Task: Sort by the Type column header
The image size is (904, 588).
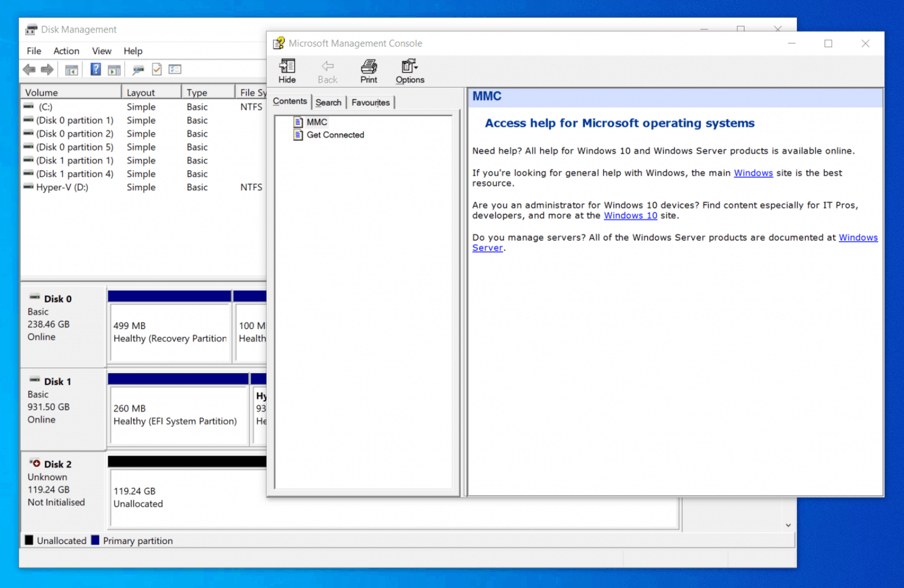Action: [x=208, y=92]
